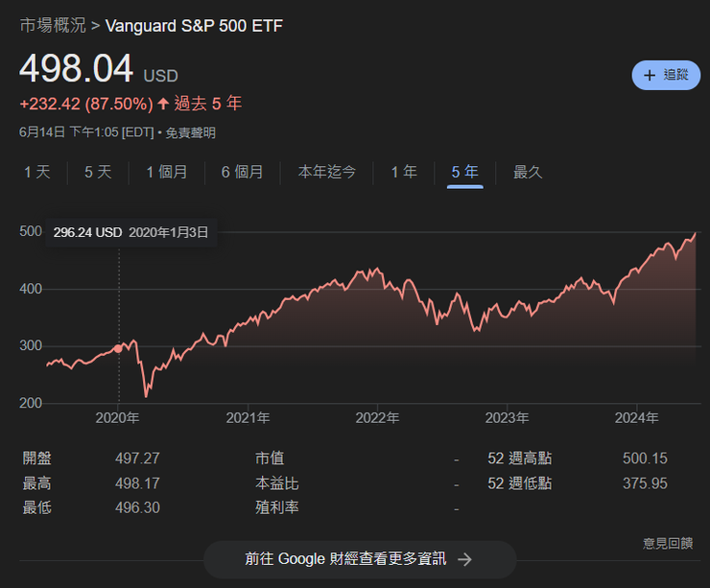Click the 498.04 current price figure
This screenshot has width=710, height=588.
(x=76, y=69)
